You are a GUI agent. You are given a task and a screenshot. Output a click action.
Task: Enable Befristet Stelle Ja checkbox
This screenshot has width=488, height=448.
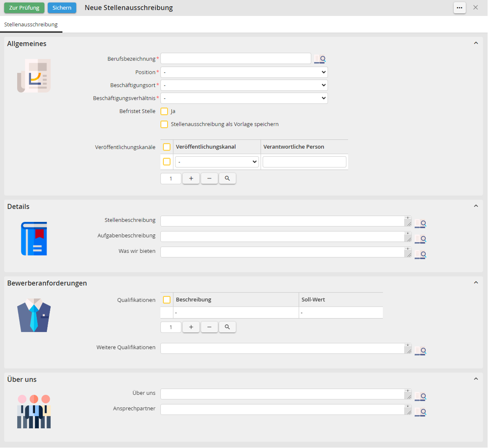click(x=164, y=112)
